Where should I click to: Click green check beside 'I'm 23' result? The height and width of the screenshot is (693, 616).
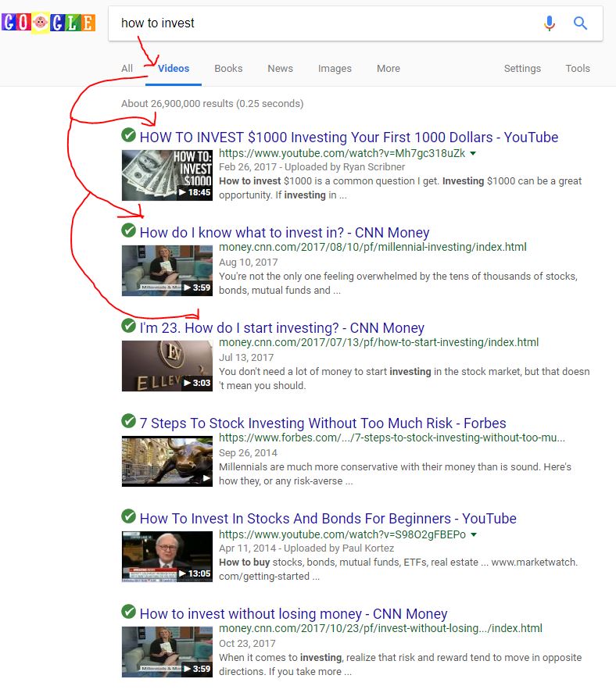click(129, 326)
